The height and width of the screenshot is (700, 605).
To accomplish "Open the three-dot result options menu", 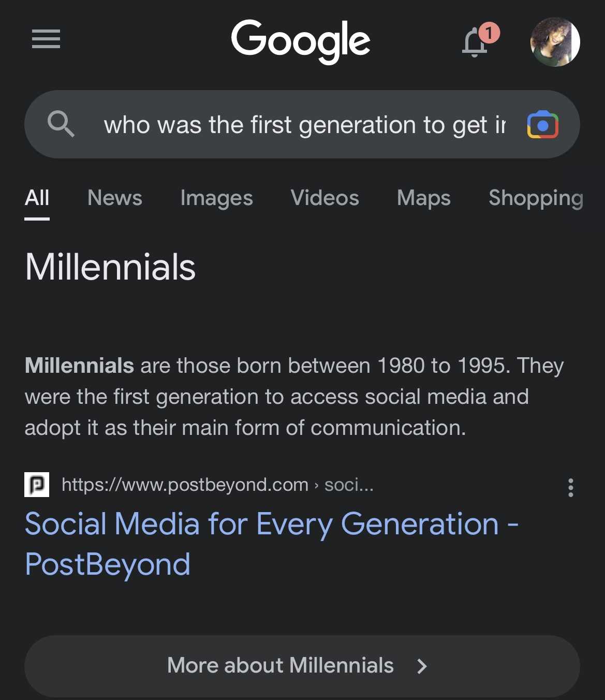I will coord(570,487).
